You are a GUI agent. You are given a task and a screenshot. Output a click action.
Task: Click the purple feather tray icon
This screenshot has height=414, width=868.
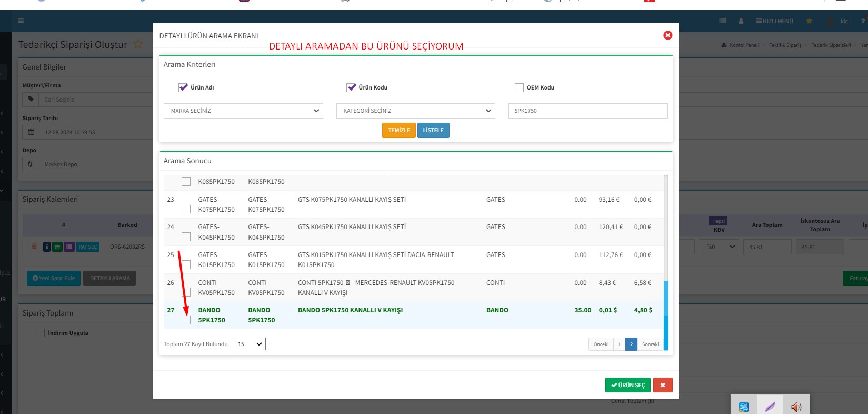coord(770,407)
